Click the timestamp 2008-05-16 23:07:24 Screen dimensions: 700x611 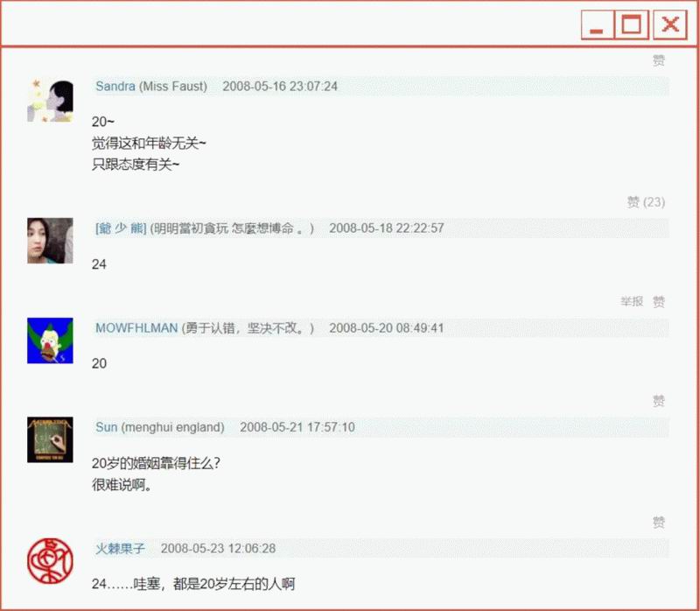280,86
